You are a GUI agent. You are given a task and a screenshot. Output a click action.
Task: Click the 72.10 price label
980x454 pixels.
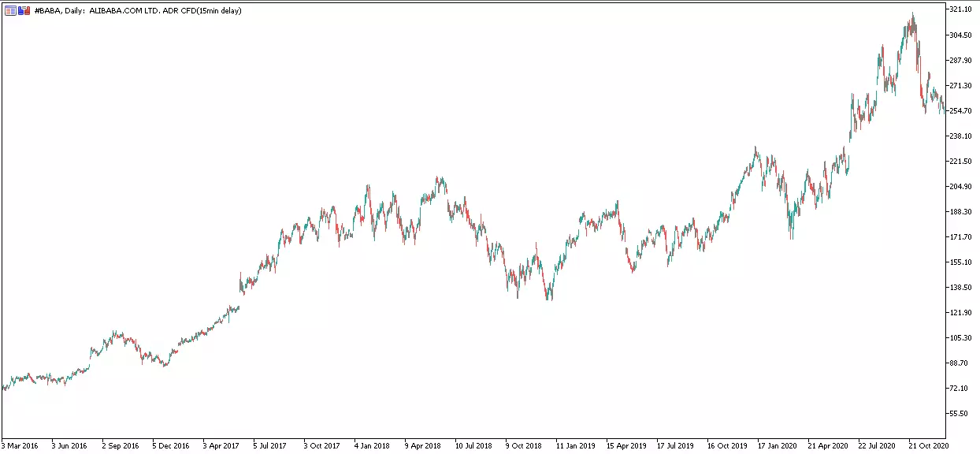(958, 389)
